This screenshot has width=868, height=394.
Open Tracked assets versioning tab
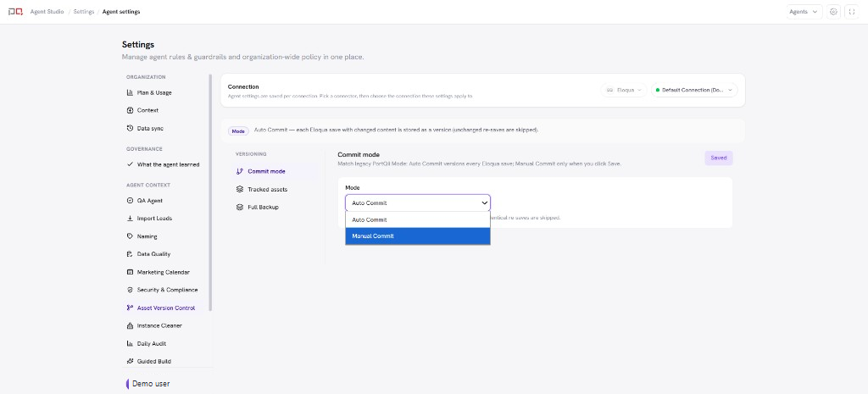click(275, 189)
